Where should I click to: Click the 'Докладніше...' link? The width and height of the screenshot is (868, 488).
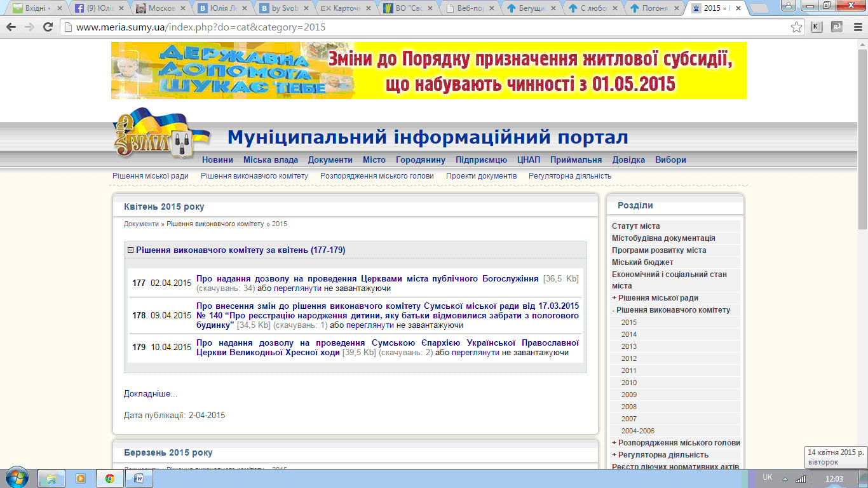tap(151, 394)
